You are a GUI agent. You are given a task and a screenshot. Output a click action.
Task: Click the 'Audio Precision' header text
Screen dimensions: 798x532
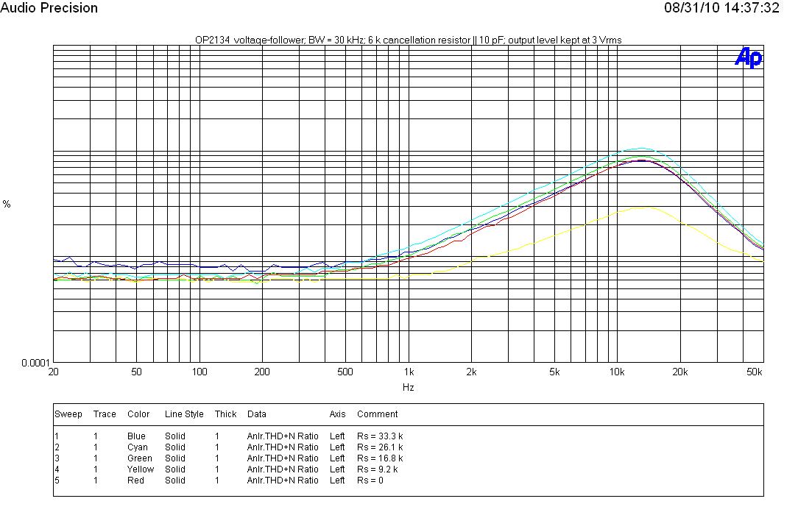tap(49, 7)
